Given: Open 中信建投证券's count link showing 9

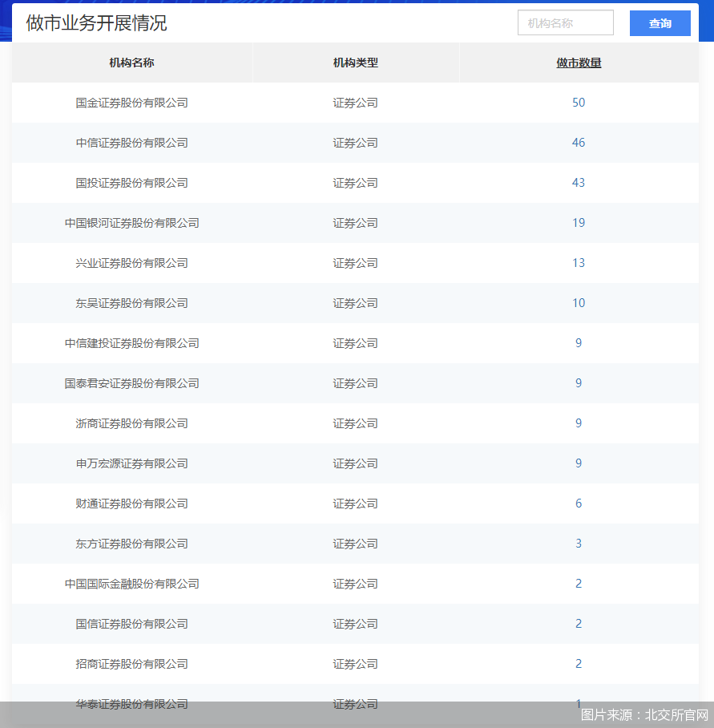Looking at the screenshot, I should point(579,343).
